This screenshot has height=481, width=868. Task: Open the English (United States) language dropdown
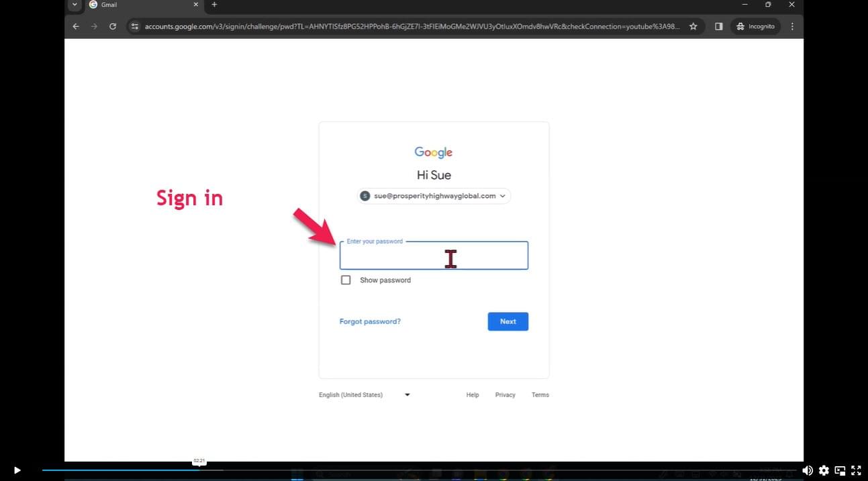click(x=365, y=395)
